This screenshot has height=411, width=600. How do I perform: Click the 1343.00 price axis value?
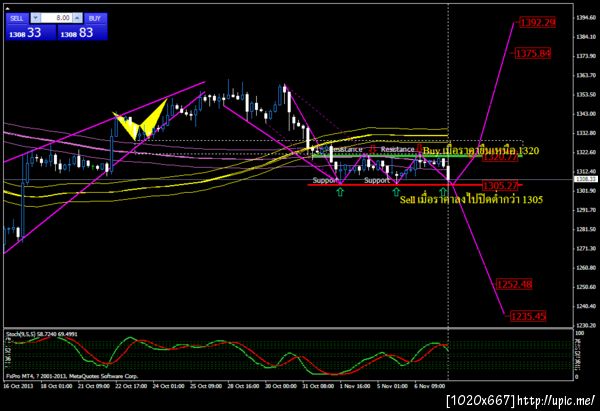pyautogui.click(x=586, y=114)
